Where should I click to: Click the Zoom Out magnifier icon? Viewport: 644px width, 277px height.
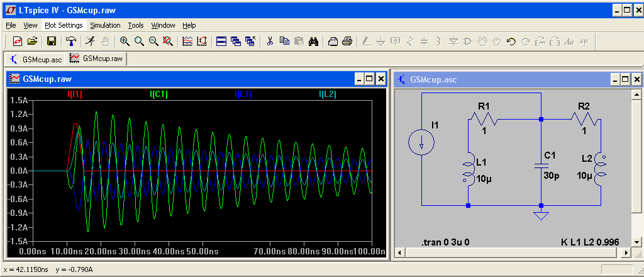[153, 42]
